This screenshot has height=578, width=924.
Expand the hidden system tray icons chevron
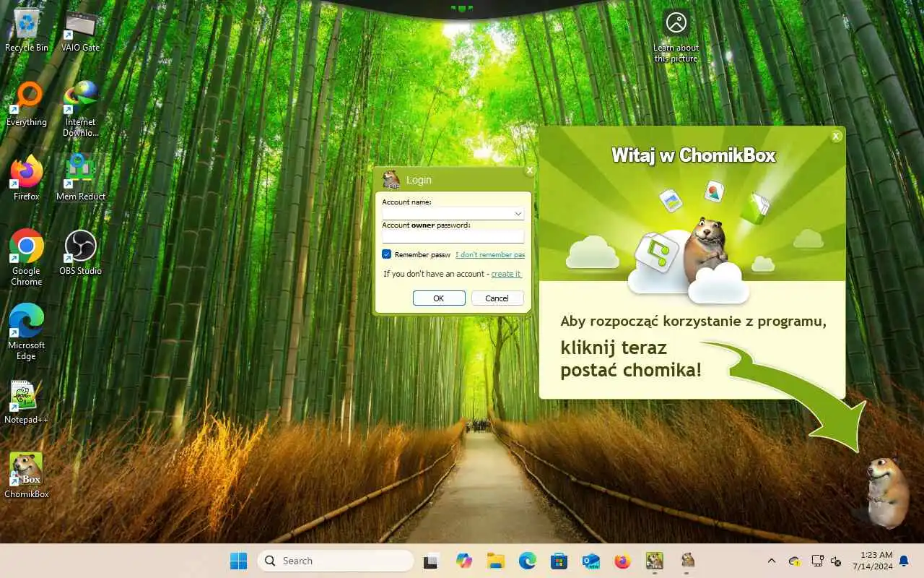tap(771, 561)
